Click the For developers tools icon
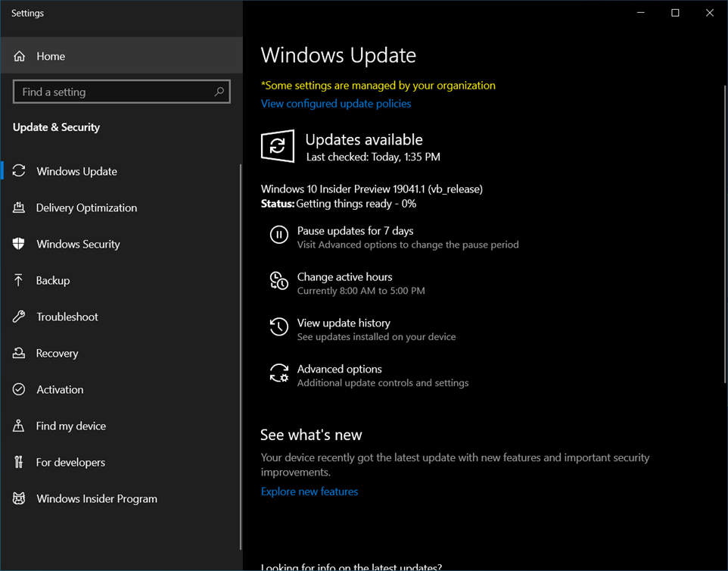The width and height of the screenshot is (728, 571). tap(19, 462)
